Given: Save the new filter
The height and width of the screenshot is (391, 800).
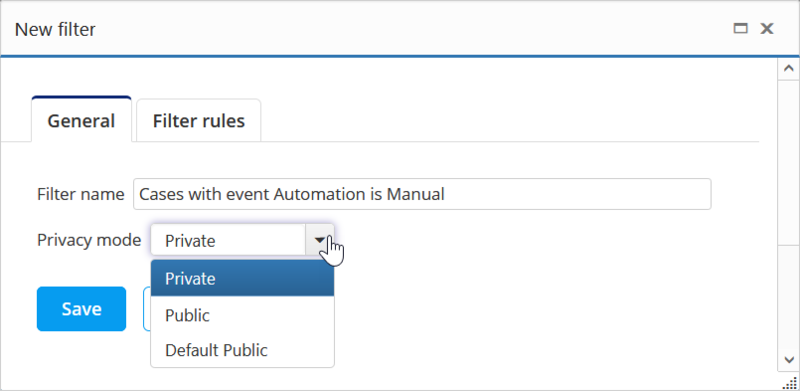Looking at the screenshot, I should point(81,309).
